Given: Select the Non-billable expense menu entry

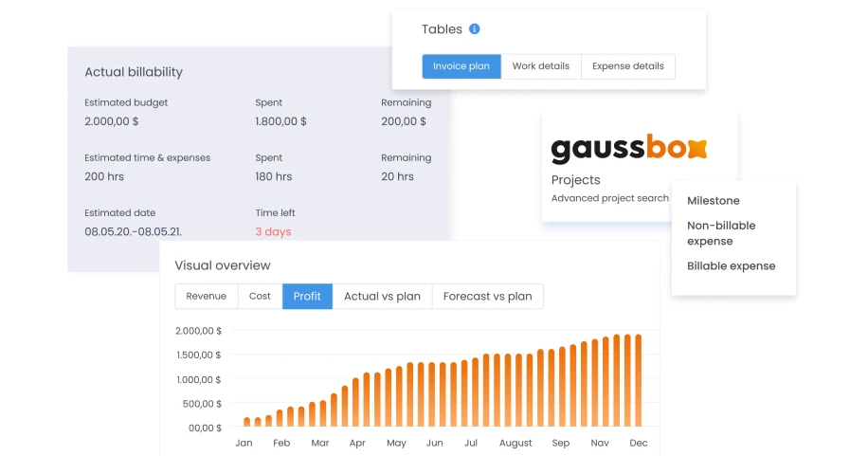Looking at the screenshot, I should click(x=721, y=233).
